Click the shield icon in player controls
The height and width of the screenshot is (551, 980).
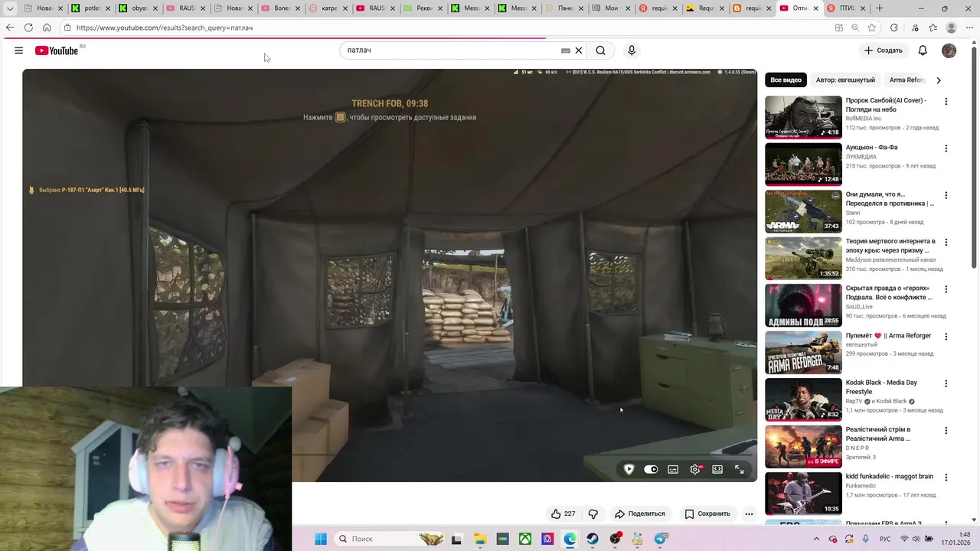629,469
